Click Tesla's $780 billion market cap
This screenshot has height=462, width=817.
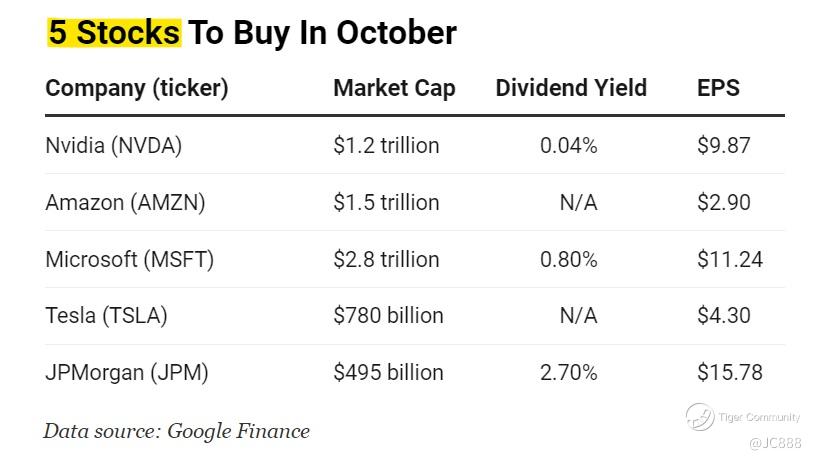tap(388, 316)
